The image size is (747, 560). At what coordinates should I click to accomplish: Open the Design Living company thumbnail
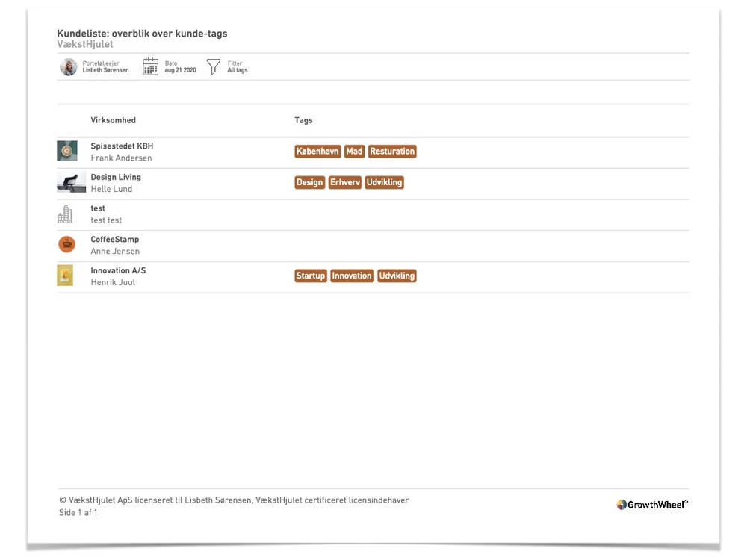(72, 182)
